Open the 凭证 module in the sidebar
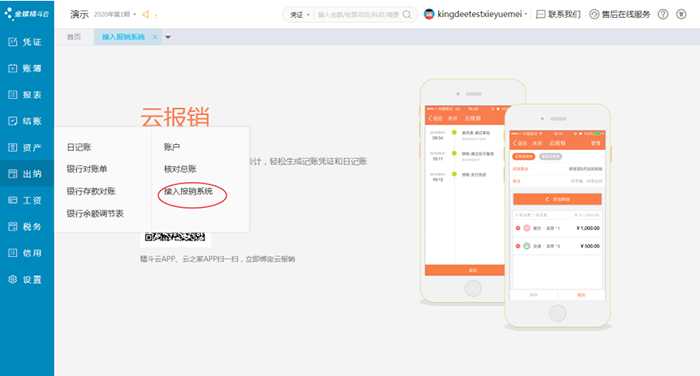Image resolution: width=700 pixels, height=376 pixels. pyautogui.click(x=26, y=42)
